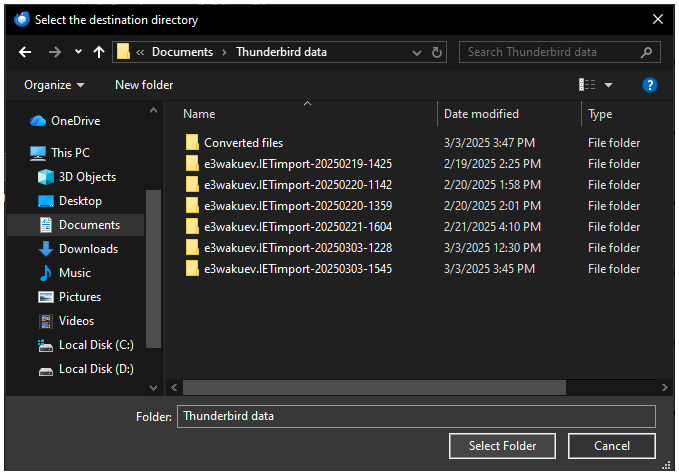The image size is (679, 474).
Task: Click the Search Thunderbird data field
Action: click(559, 52)
